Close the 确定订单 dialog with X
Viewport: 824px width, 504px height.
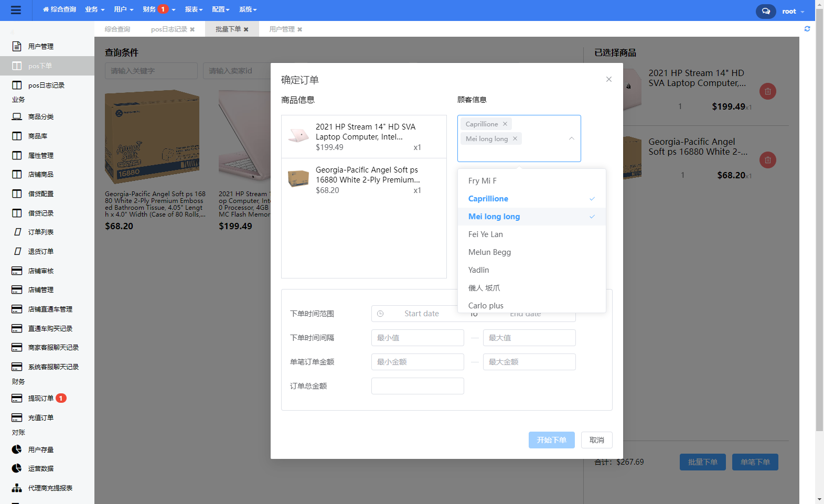[x=609, y=79]
